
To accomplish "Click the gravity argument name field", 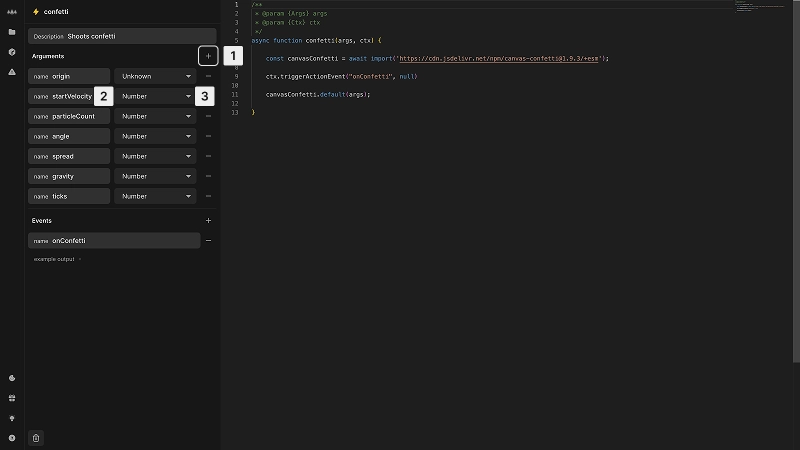I will pos(69,176).
